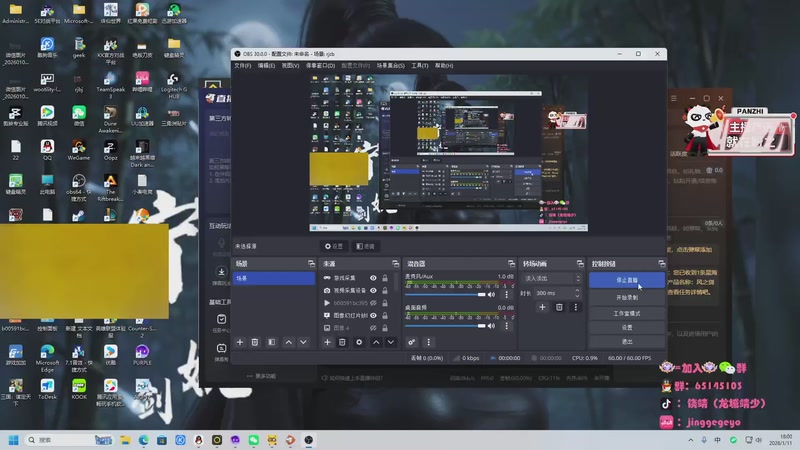This screenshot has width=800, height=450.
Task: Open transition three-dot properties menu
Action: 576,307
